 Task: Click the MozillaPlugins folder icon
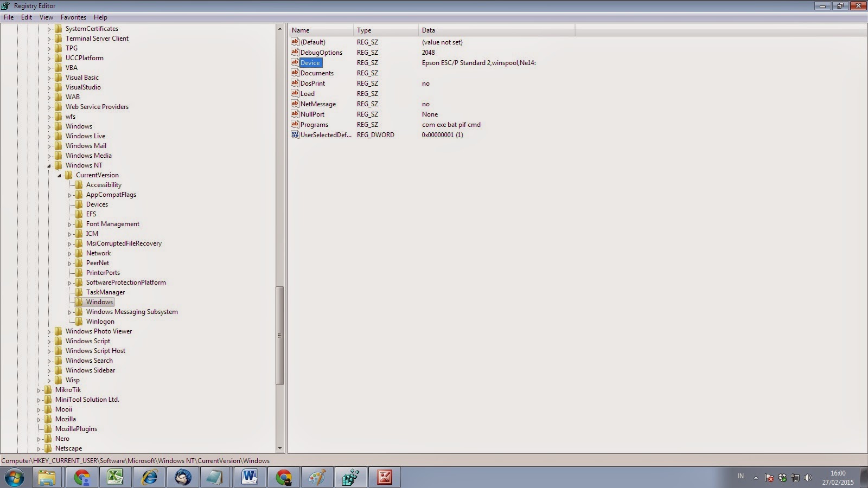(48, 429)
